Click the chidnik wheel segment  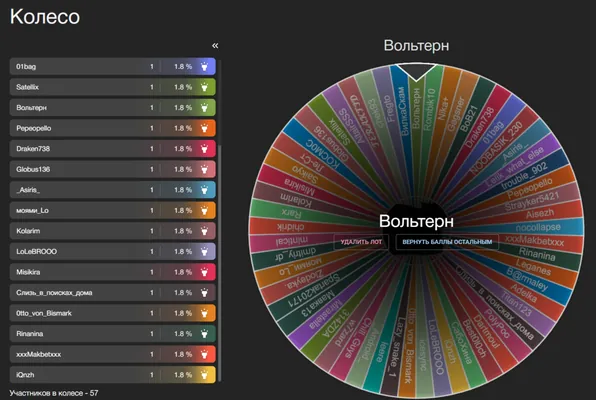tap(290, 227)
